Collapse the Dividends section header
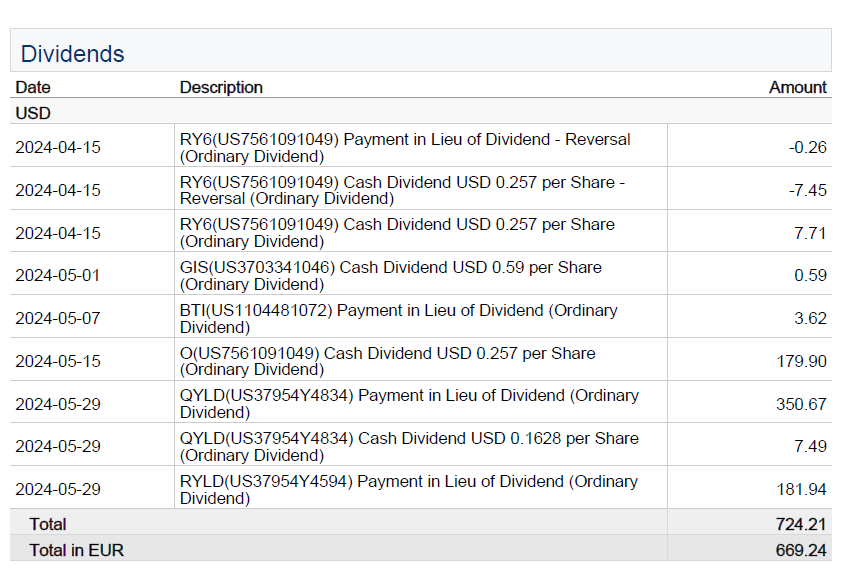The height and width of the screenshot is (583, 864). tap(73, 54)
